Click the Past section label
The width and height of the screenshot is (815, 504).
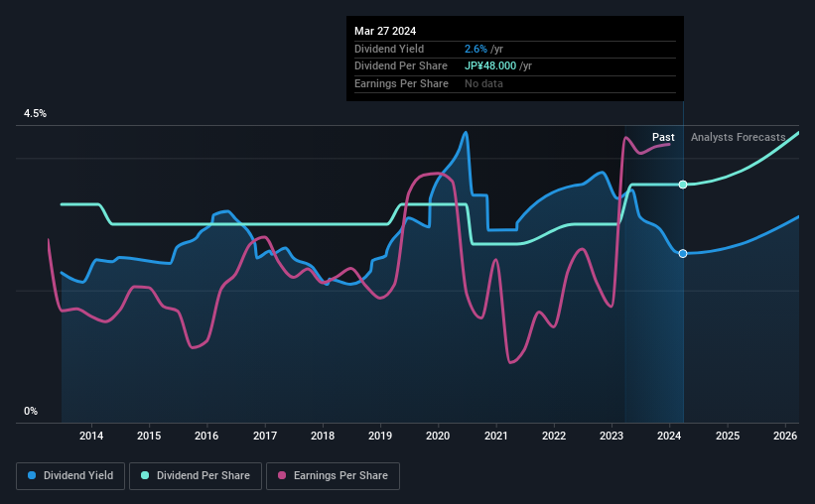(663, 137)
